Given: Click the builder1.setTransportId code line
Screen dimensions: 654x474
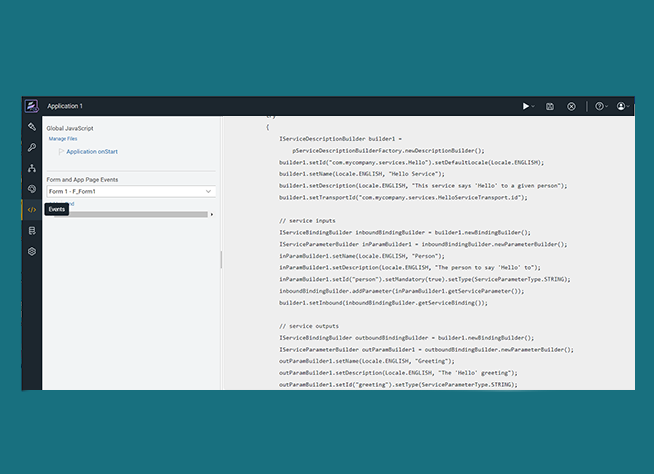Looking at the screenshot, I should 403,197.
